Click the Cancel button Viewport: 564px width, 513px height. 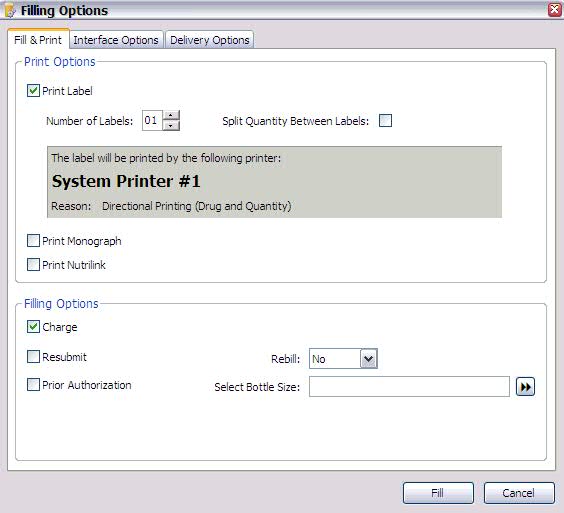tap(519, 492)
